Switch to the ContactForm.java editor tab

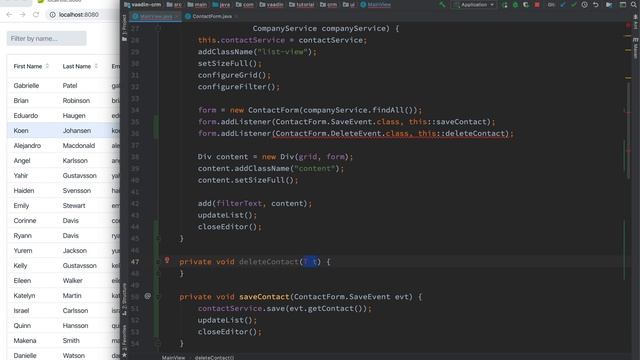pos(210,16)
